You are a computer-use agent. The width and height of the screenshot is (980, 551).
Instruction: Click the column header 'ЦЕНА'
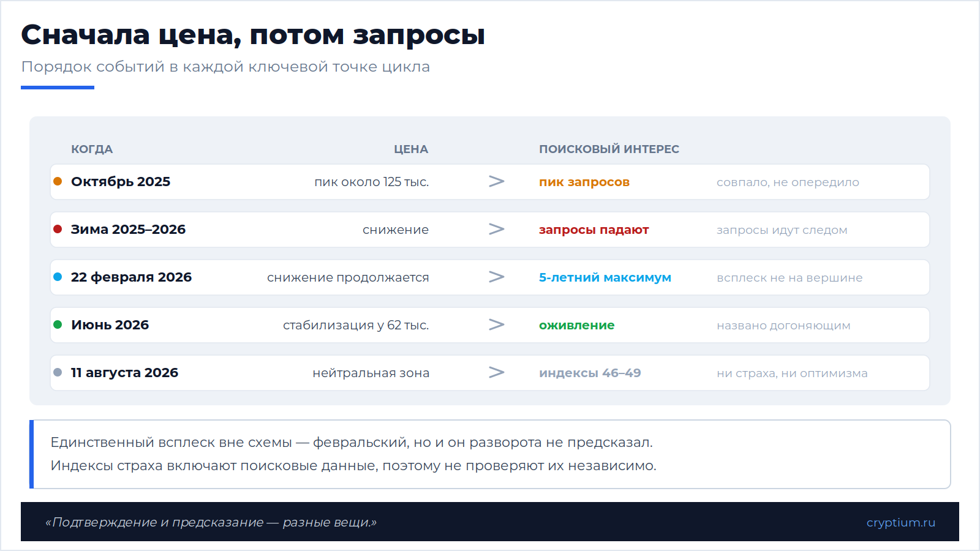click(x=411, y=149)
